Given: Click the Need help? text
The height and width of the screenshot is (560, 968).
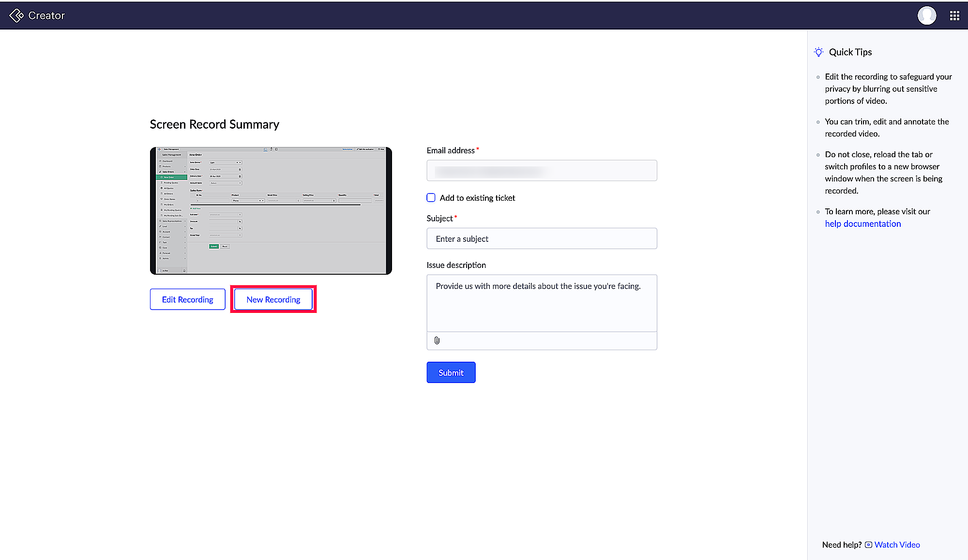Looking at the screenshot, I should point(842,545).
